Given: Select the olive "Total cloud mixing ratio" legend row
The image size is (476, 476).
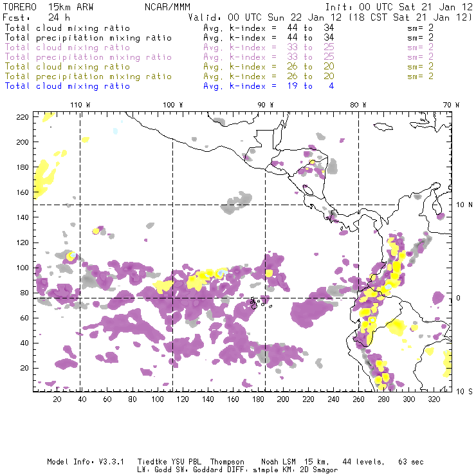Looking at the screenshot, I should coord(219,67).
